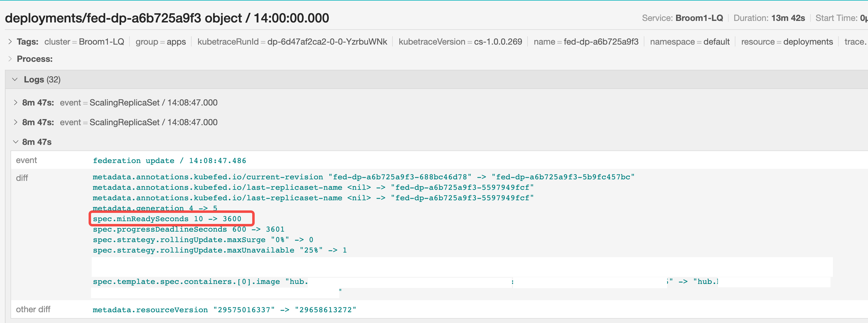This screenshot has height=323, width=868.
Task: Click the kubetraceRunId tag value
Action: click(x=327, y=42)
